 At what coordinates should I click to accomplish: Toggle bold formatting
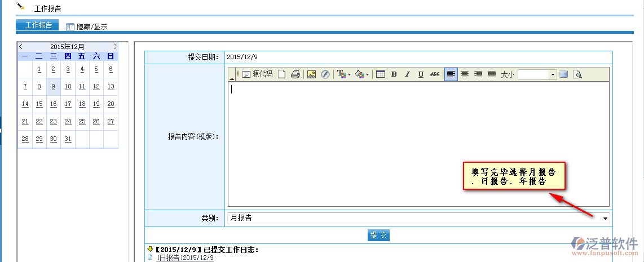point(394,74)
